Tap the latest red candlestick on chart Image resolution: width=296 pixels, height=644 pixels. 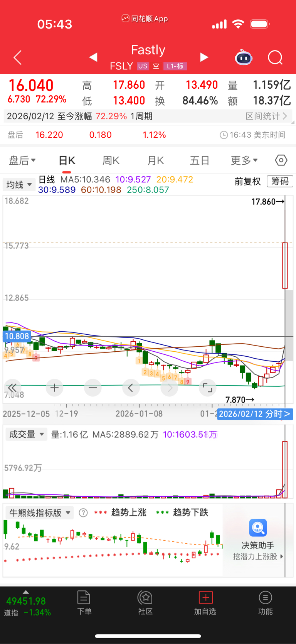[x=285, y=265]
